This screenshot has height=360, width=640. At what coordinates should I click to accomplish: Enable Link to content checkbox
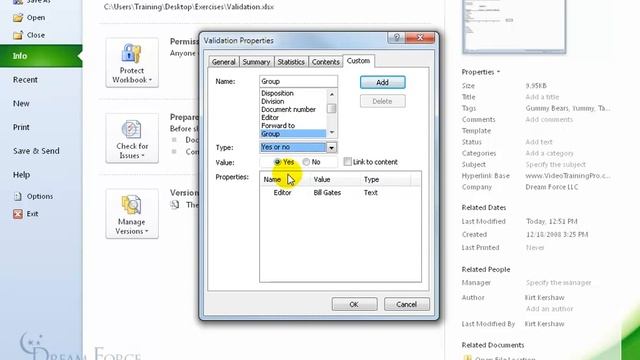[x=347, y=162]
